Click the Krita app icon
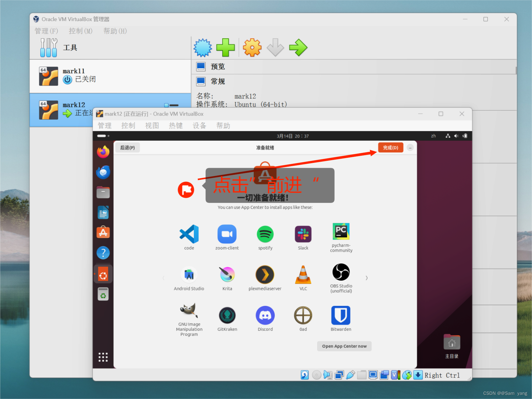The image size is (532, 399). [227, 275]
